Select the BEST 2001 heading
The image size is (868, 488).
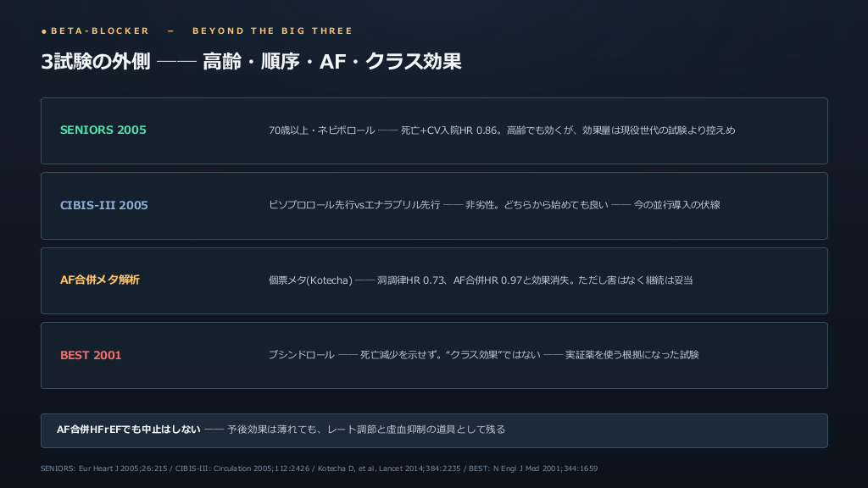(91, 355)
